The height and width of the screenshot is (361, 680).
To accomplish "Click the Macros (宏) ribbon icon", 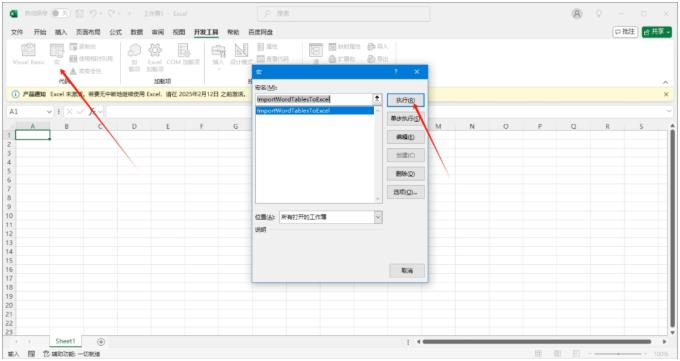I will click(57, 54).
